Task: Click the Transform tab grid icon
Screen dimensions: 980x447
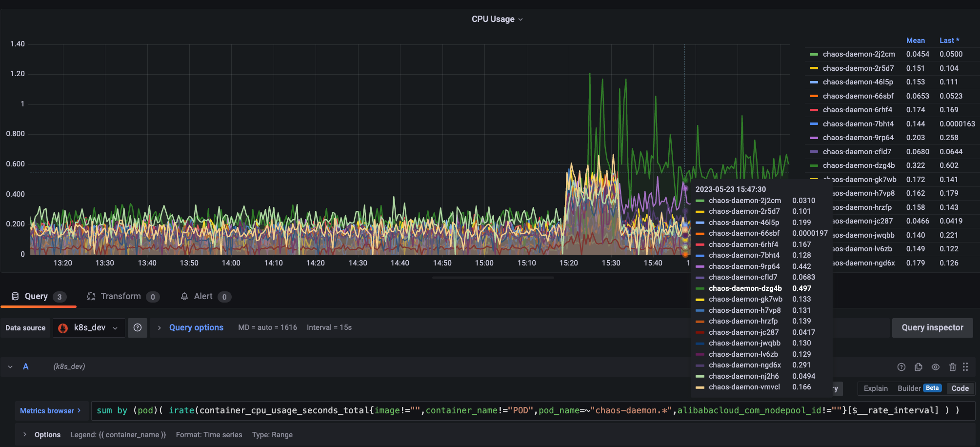Action: click(x=91, y=296)
